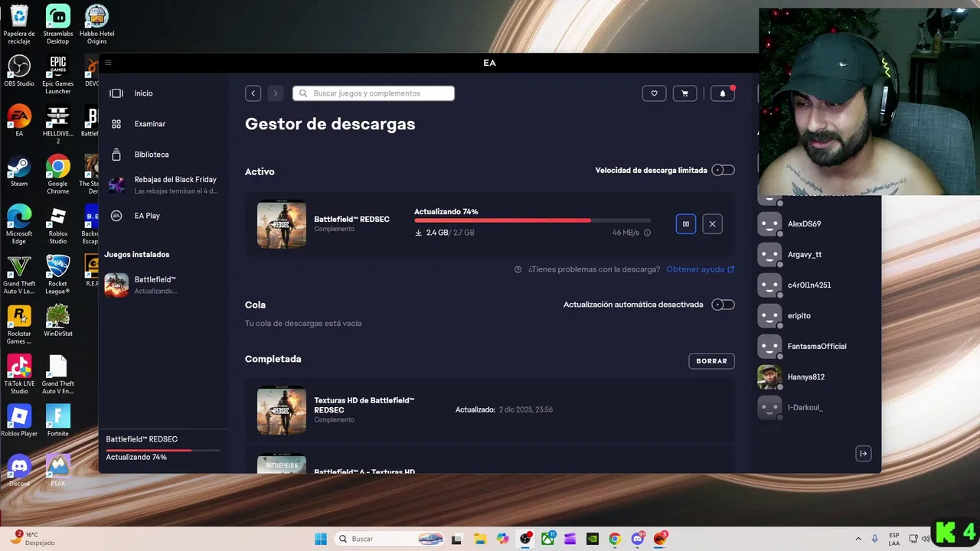The width and height of the screenshot is (980, 551).
Task: Select friend AlexDS69
Action: tap(804, 224)
